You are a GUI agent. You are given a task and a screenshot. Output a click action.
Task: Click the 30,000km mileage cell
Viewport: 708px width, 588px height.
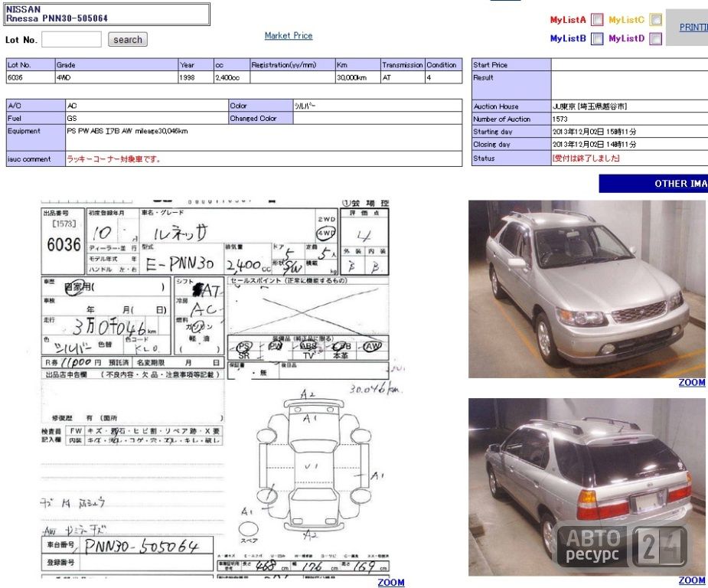pos(357,77)
